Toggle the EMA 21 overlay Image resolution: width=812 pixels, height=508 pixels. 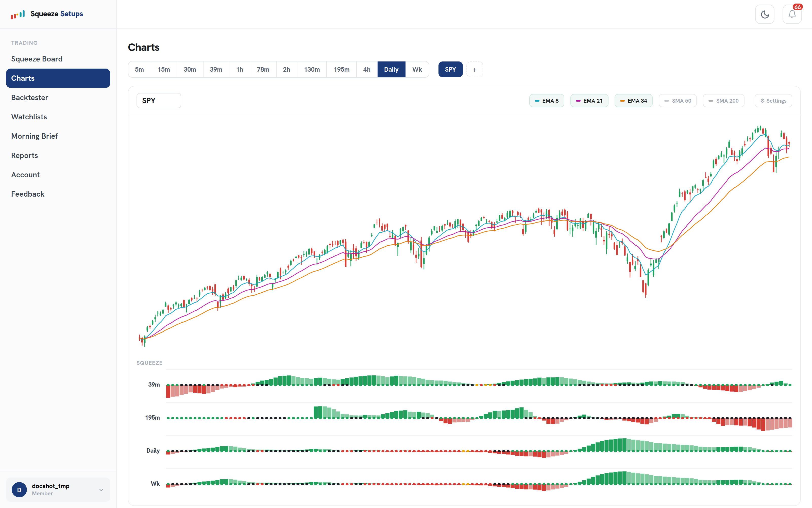pyautogui.click(x=589, y=101)
